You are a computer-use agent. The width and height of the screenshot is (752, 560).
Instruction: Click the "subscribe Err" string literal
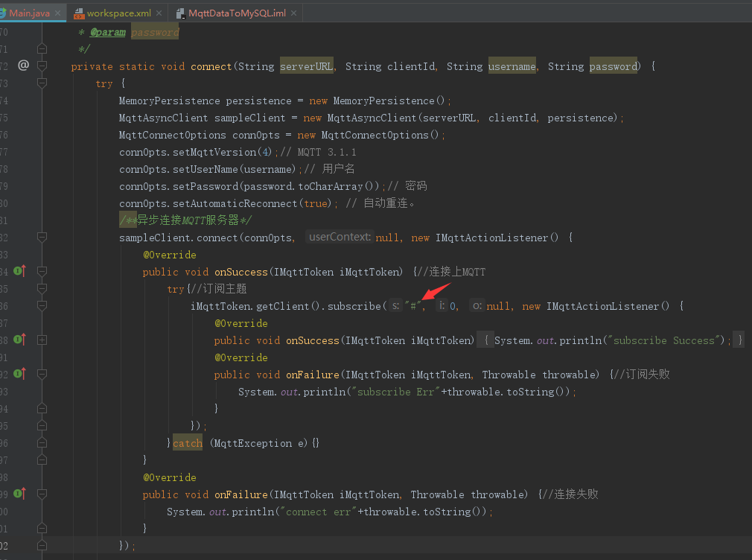tap(395, 392)
